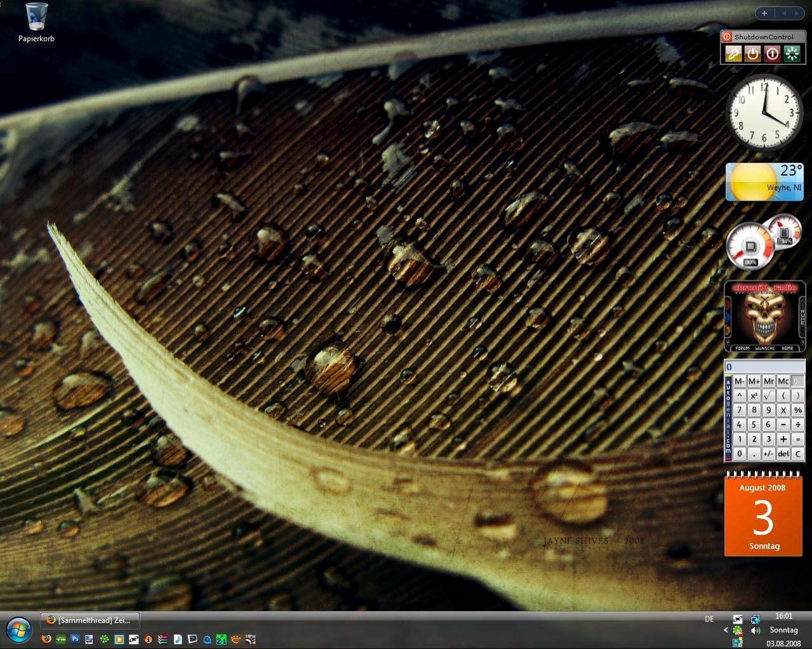Add a gadget with the plus button

click(x=764, y=13)
